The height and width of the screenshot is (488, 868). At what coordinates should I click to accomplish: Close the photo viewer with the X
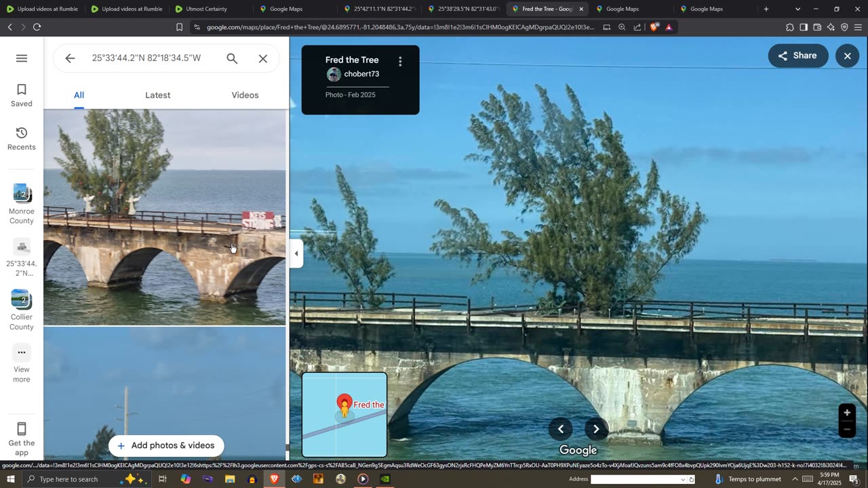[847, 56]
